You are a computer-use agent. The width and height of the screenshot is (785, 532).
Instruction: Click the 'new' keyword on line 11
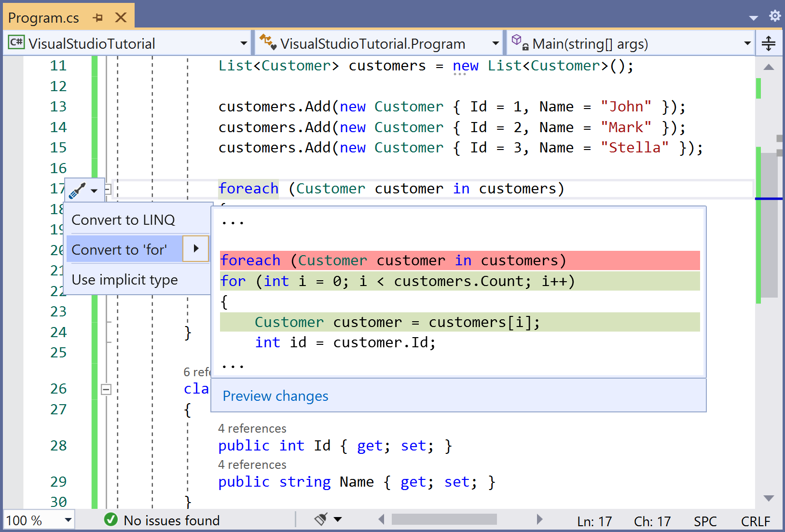(x=466, y=66)
